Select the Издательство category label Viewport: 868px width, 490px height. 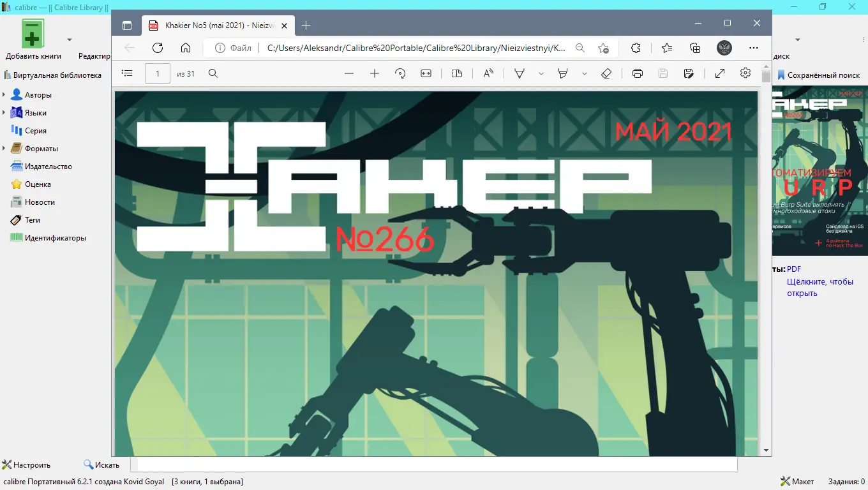(49, 167)
